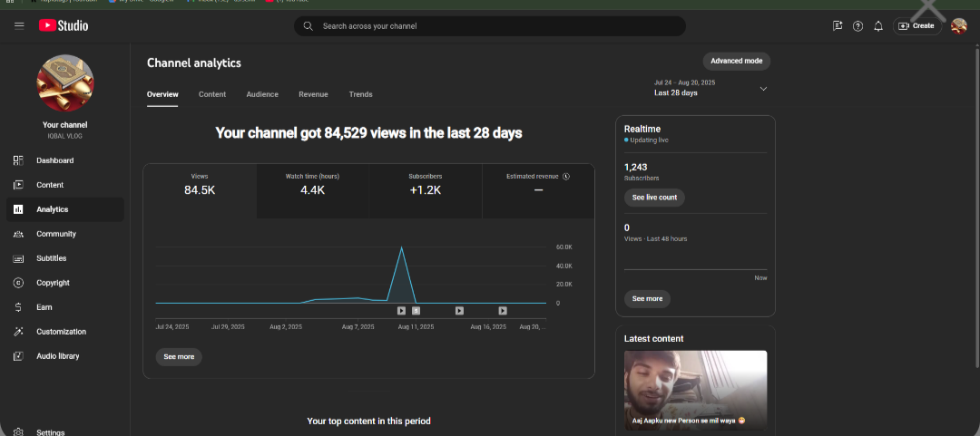
Task: Open the notifications bell
Action: (x=877, y=26)
